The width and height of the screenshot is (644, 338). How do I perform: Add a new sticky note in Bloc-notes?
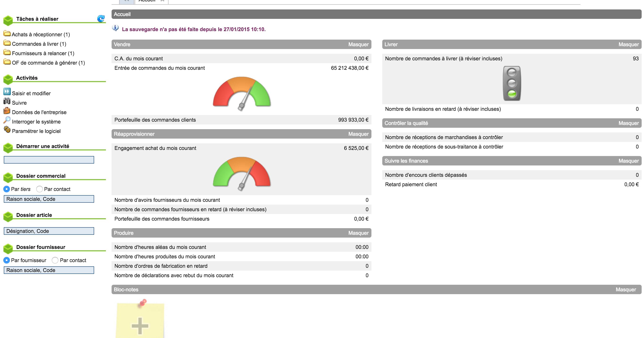[140, 326]
